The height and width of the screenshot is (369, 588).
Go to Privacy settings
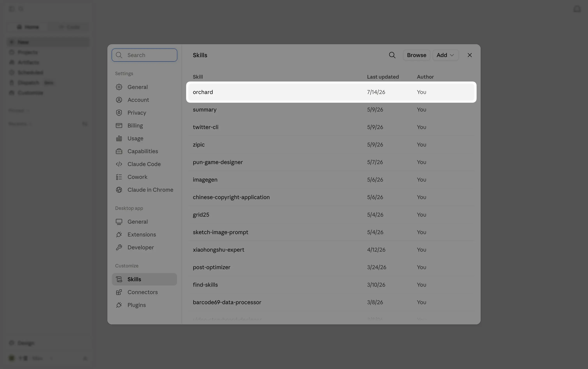click(x=144, y=113)
